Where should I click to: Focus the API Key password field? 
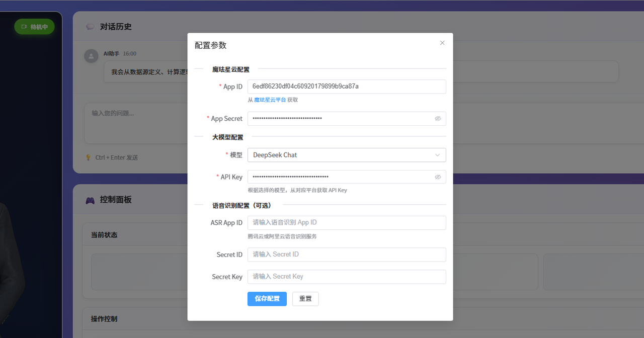click(347, 177)
